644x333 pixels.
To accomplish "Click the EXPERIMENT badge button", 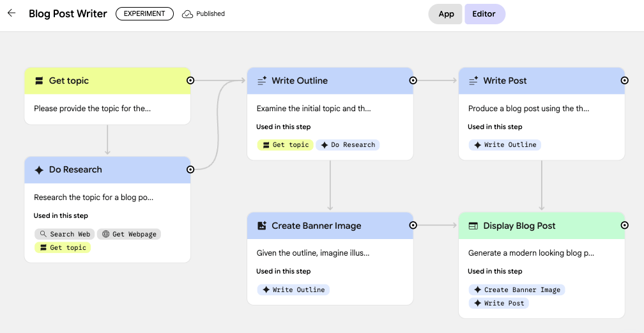I will tap(144, 14).
